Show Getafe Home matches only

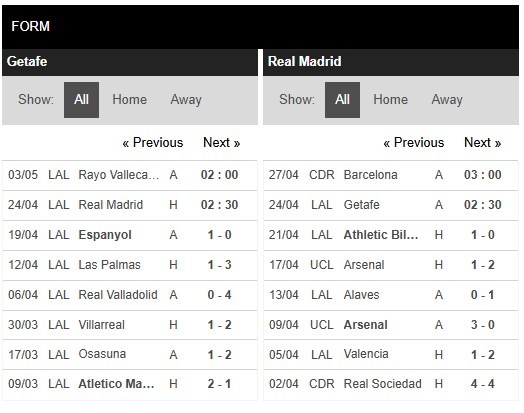(x=129, y=100)
